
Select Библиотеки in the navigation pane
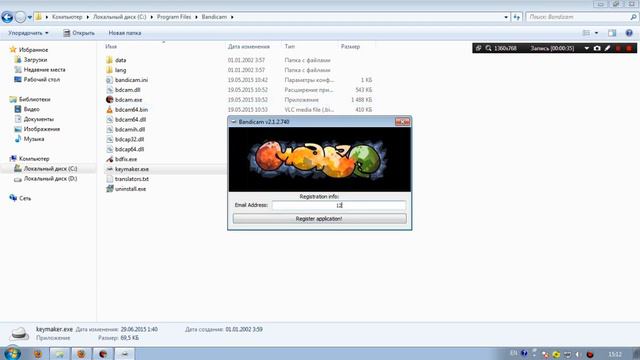[35, 99]
